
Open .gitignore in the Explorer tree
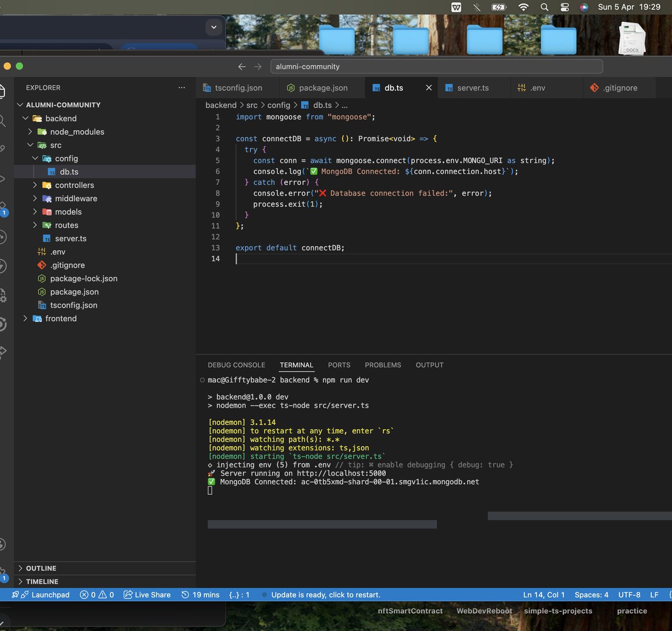[105, 265]
